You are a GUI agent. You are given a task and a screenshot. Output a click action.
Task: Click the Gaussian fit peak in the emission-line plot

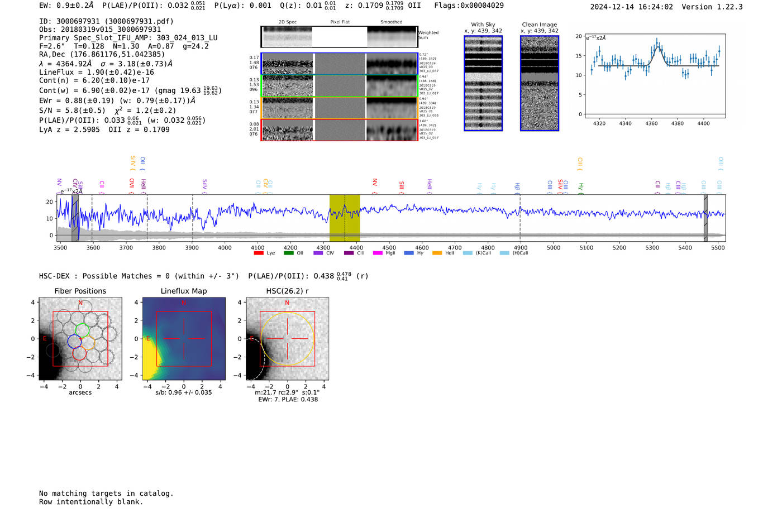pyautogui.click(x=657, y=47)
